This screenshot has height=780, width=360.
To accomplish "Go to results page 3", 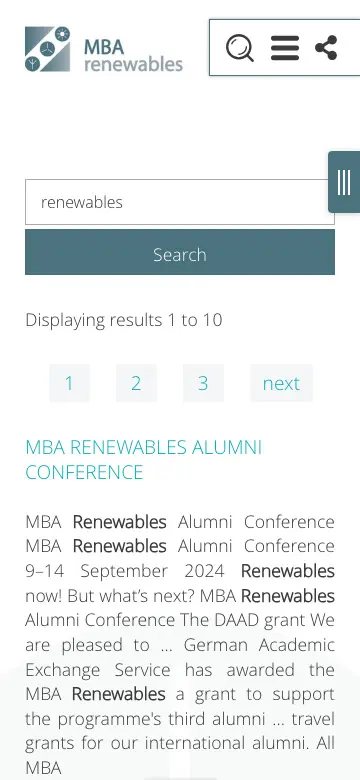I will click(x=203, y=383).
